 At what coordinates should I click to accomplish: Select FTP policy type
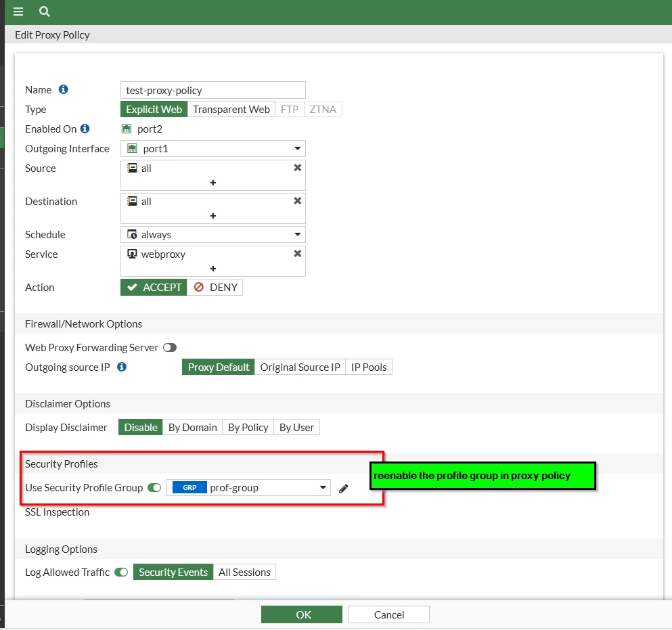click(289, 110)
